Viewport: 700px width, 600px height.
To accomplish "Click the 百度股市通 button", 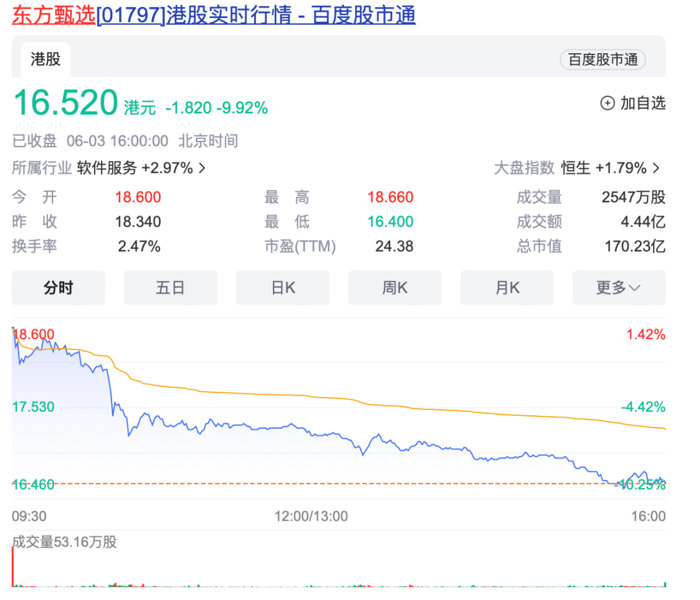I will tap(603, 60).
